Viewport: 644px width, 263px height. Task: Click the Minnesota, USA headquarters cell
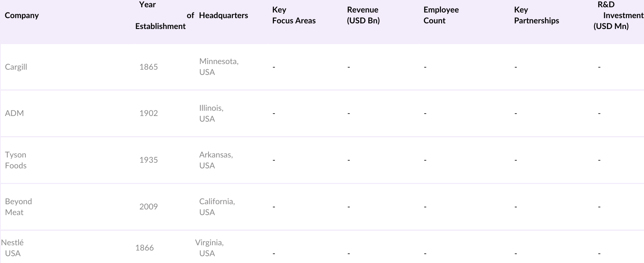219,67
